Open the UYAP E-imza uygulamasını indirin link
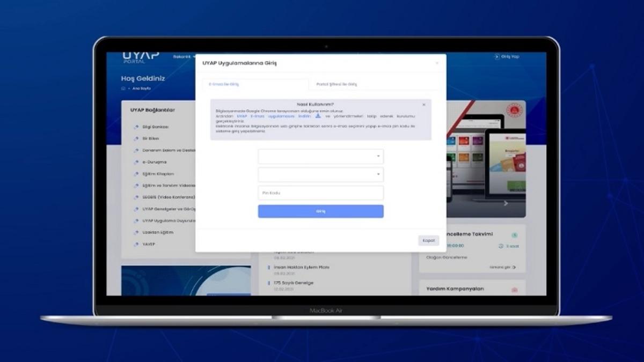 [274, 116]
